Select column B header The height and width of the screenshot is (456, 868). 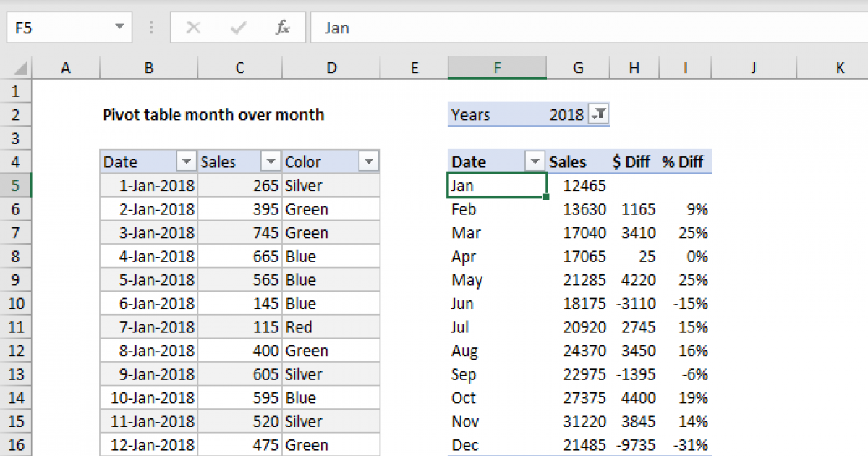click(x=148, y=68)
